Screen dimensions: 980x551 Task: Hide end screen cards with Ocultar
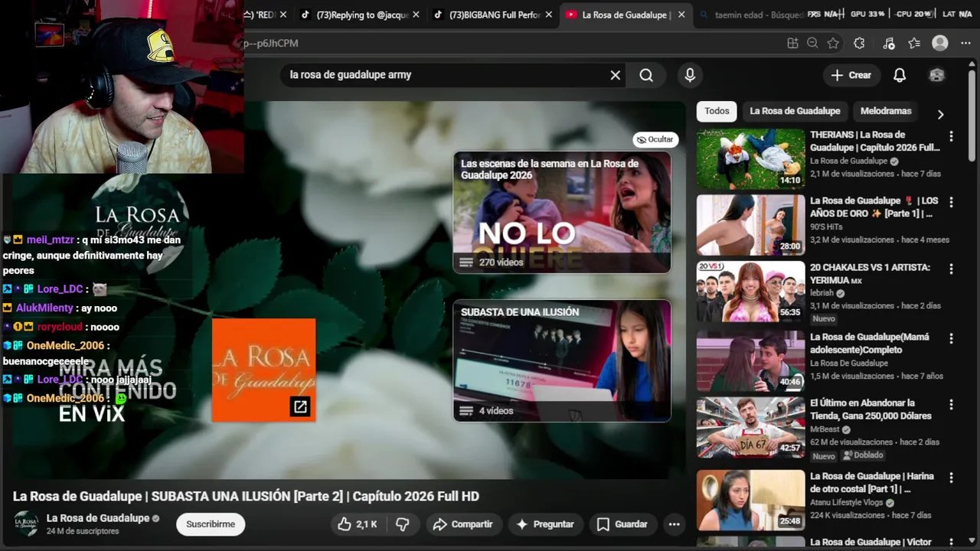click(x=655, y=139)
